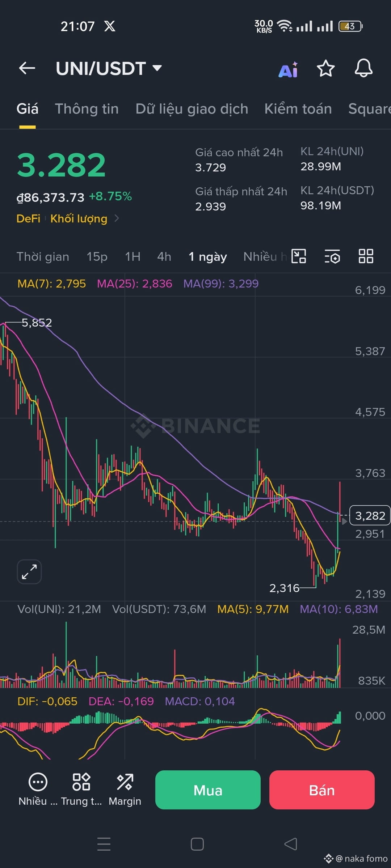Image resolution: width=391 pixels, height=868 pixels.
Task: Tap the 5,852 high marker on chart
Action: click(x=37, y=323)
